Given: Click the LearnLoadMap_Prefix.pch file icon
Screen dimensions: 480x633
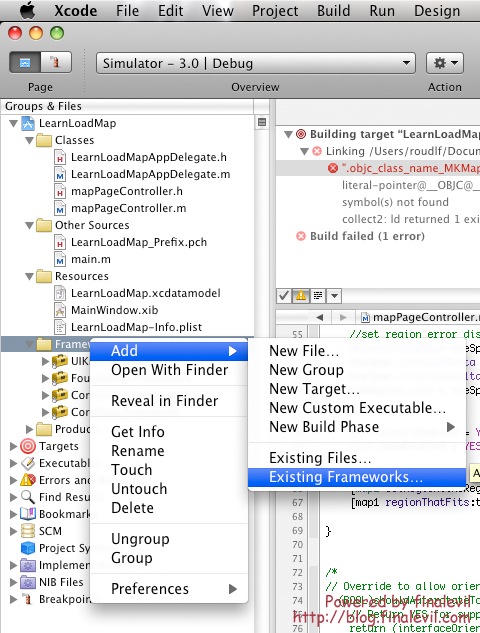Looking at the screenshot, I should coord(60,242).
